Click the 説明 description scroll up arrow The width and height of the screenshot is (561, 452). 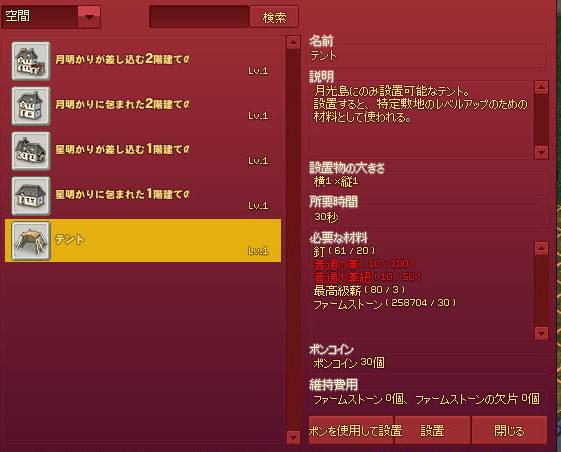[541, 87]
